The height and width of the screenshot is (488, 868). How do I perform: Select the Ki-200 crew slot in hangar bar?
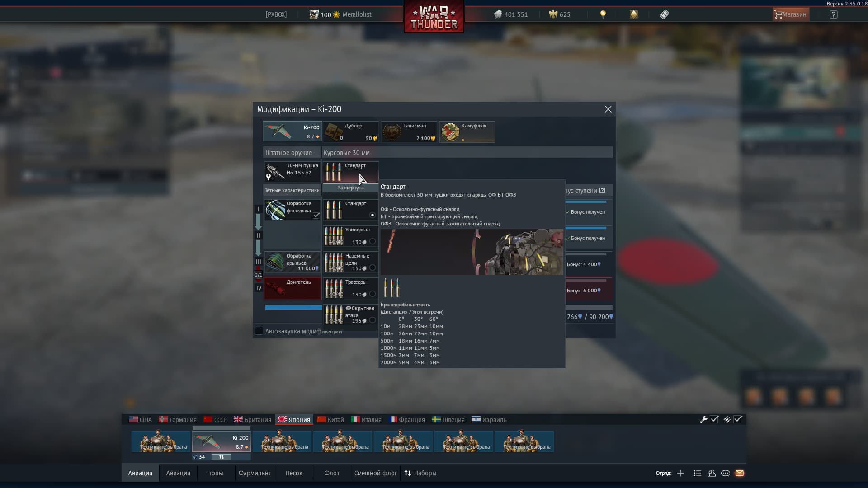pyautogui.click(x=222, y=441)
